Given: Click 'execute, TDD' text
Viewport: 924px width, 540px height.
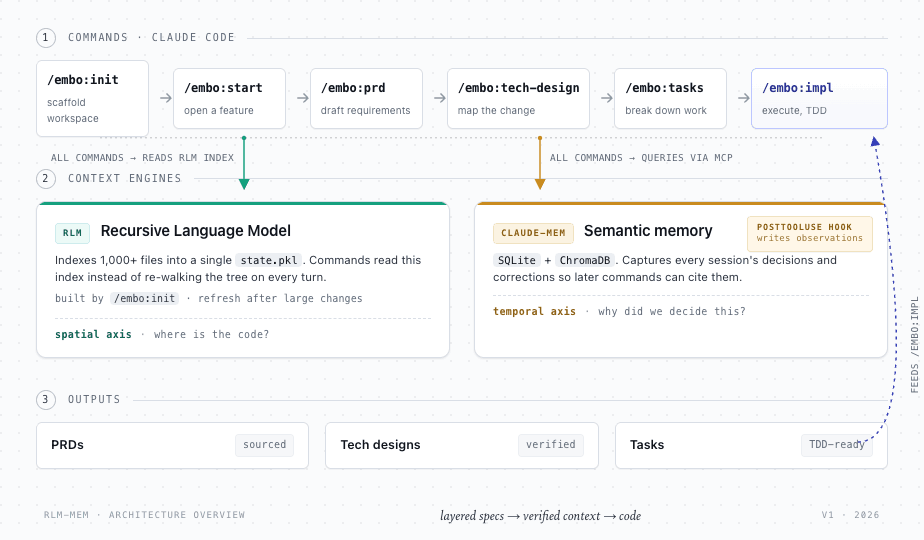Looking at the screenshot, I should (794, 110).
